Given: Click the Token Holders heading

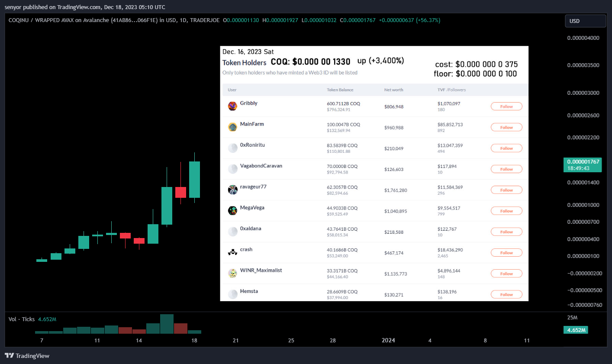Looking at the screenshot, I should point(244,63).
